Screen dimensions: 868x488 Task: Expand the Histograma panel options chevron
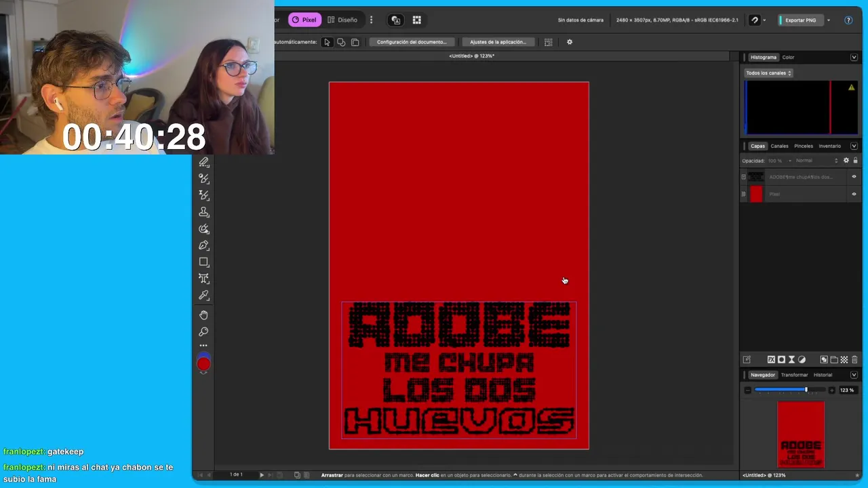pyautogui.click(x=854, y=58)
